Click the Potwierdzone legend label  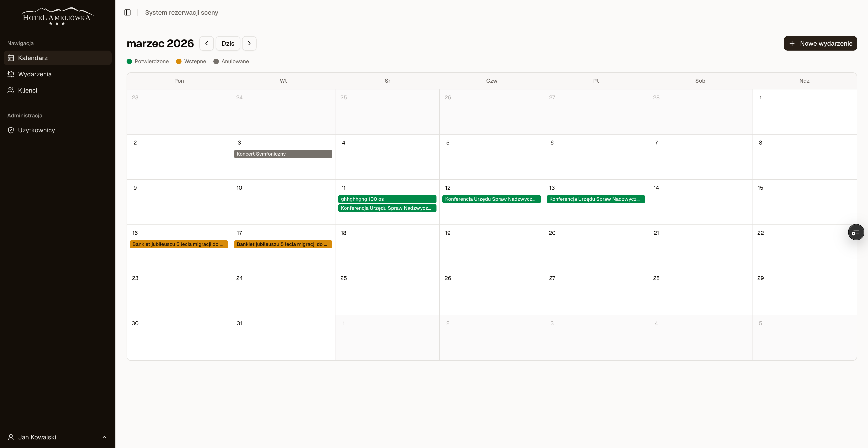click(x=152, y=61)
